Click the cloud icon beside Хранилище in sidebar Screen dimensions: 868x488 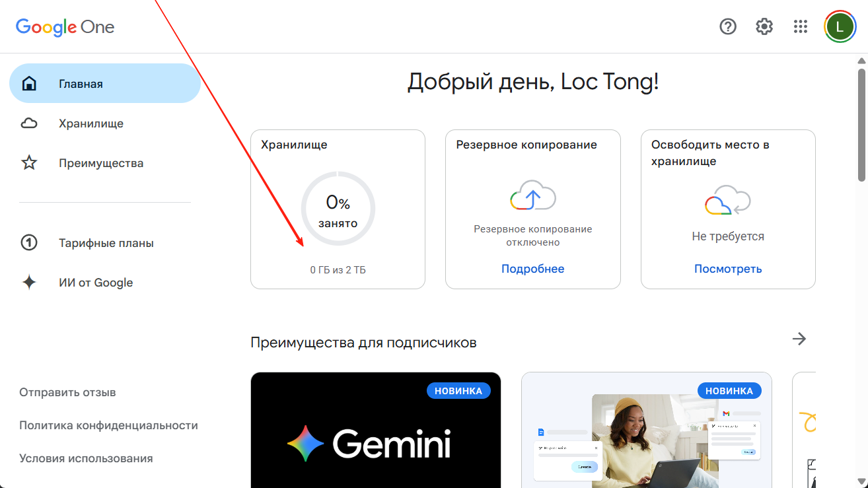tap(29, 123)
